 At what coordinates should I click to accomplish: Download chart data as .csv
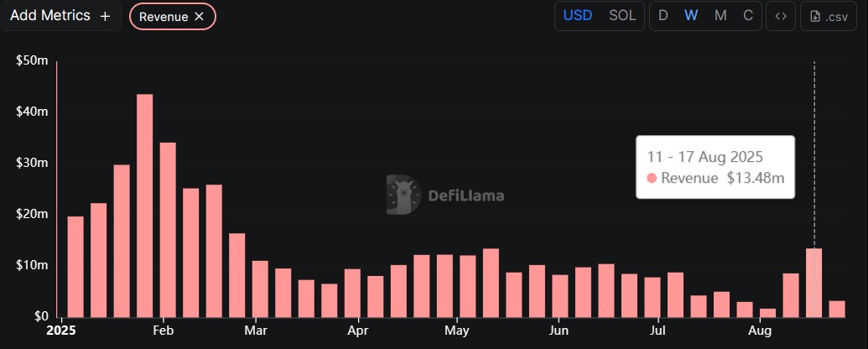829,16
